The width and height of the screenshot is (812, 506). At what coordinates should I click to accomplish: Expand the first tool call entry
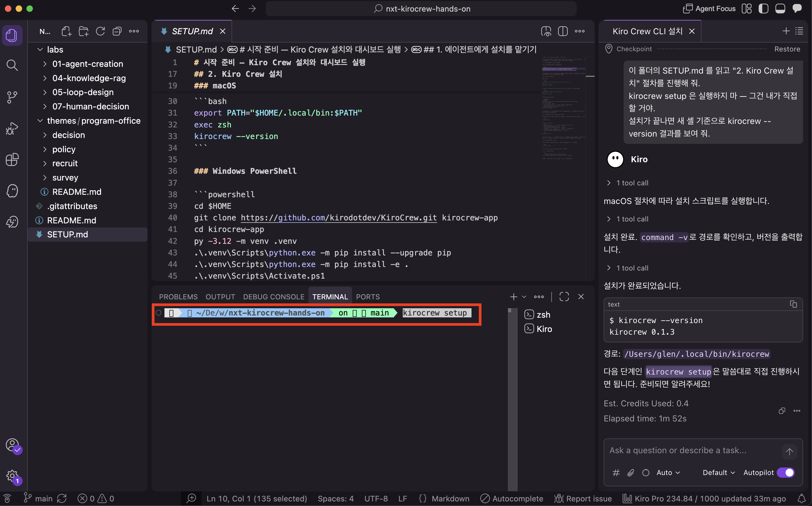[x=628, y=183]
